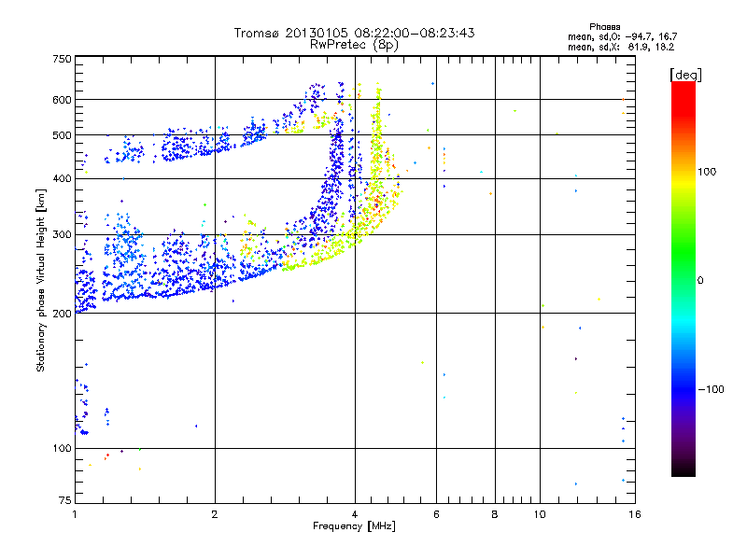
Task: Click the 'Phases' header text
Action: coord(604,27)
